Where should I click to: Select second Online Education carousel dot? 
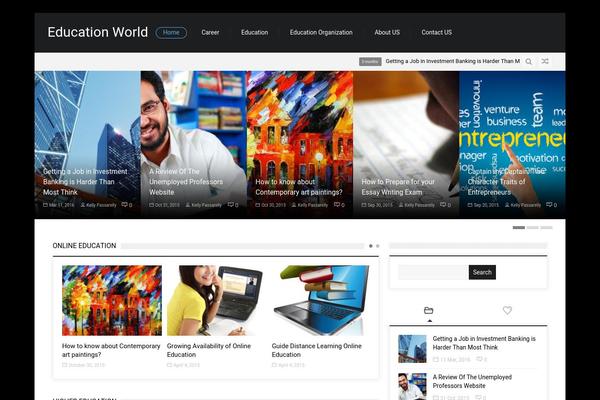[378, 246]
